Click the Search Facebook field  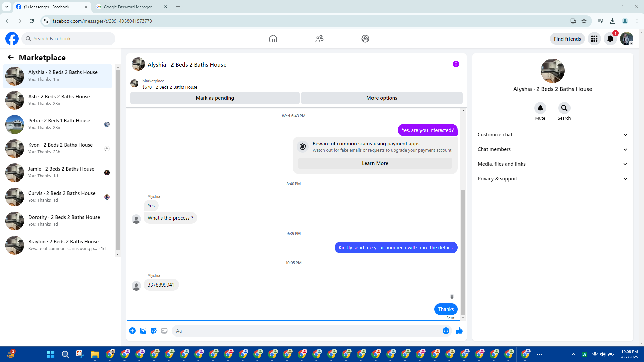[68, 39]
